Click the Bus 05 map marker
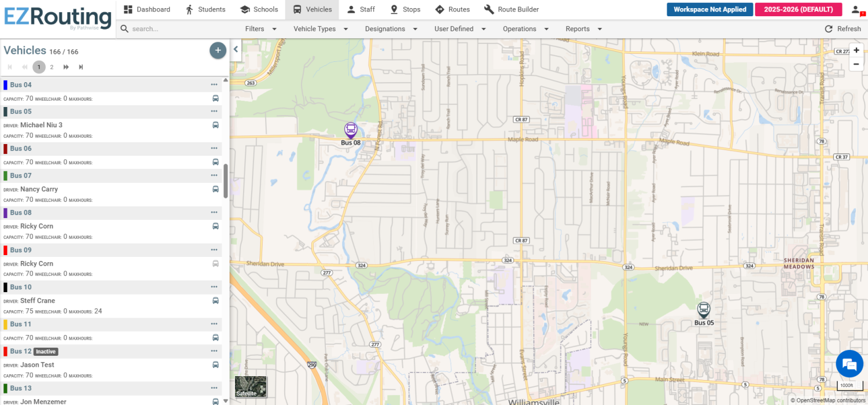Screen dimensions: 868x405 (x=703, y=310)
